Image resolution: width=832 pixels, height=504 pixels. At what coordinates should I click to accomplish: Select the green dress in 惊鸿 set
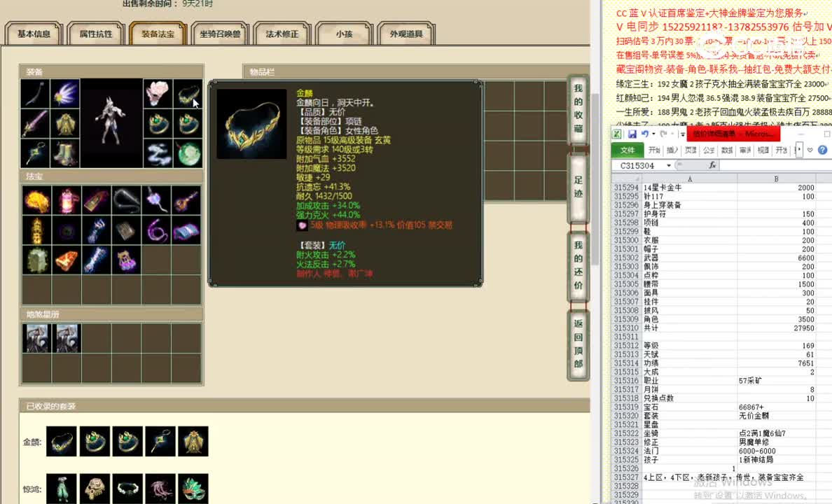point(62,489)
